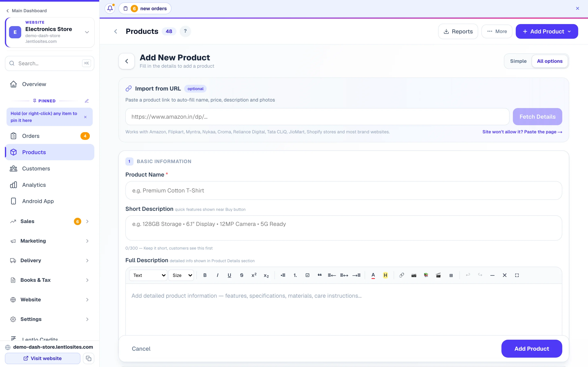Switch form mode to Simple
Viewport: 588px width, 367px height.
pyautogui.click(x=518, y=61)
